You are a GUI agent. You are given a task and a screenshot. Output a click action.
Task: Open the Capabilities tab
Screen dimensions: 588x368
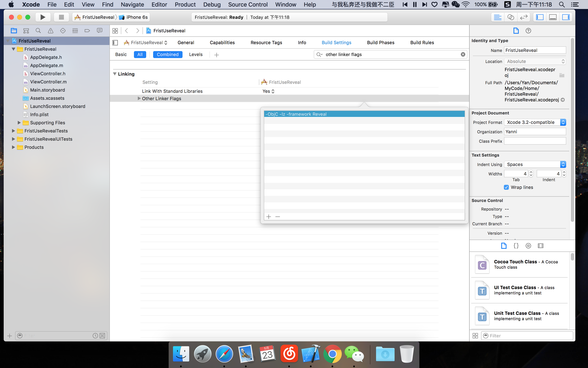(222, 43)
